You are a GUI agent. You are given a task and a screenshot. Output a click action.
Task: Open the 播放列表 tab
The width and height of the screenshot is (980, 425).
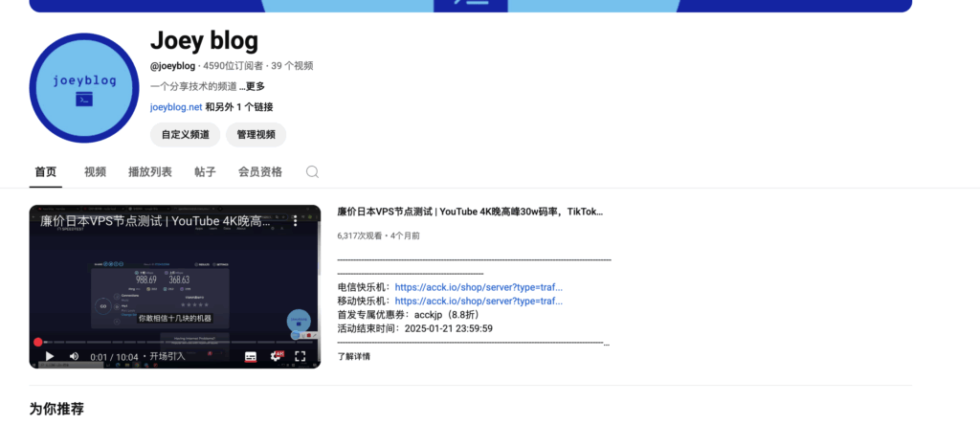(150, 172)
